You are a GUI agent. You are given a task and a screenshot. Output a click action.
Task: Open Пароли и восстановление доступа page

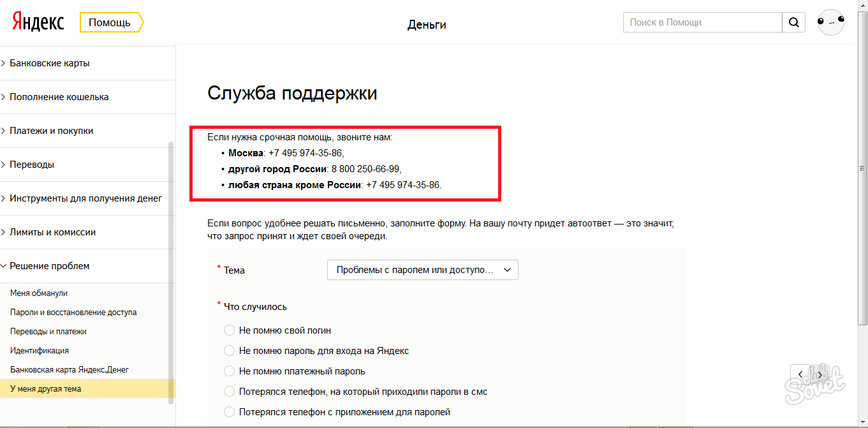coord(73,313)
